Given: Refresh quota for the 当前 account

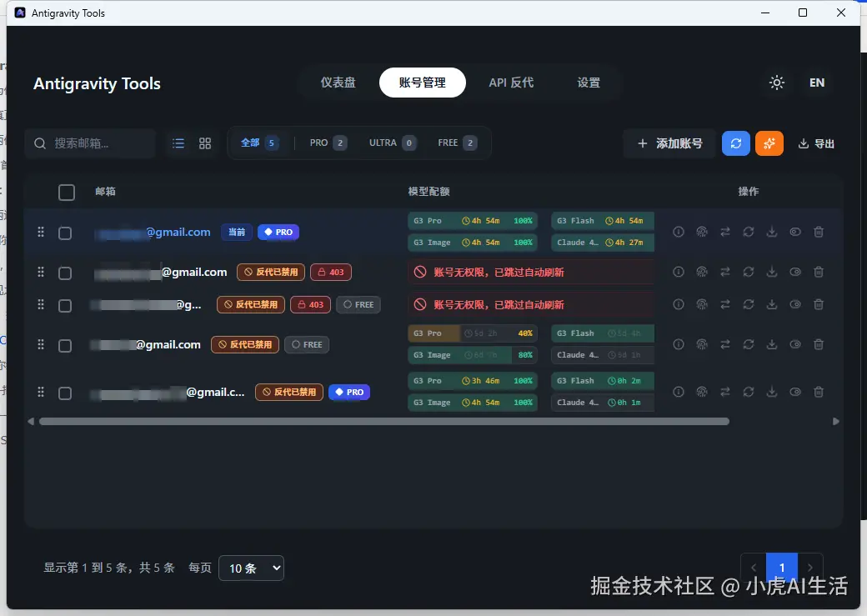Looking at the screenshot, I should tap(748, 232).
